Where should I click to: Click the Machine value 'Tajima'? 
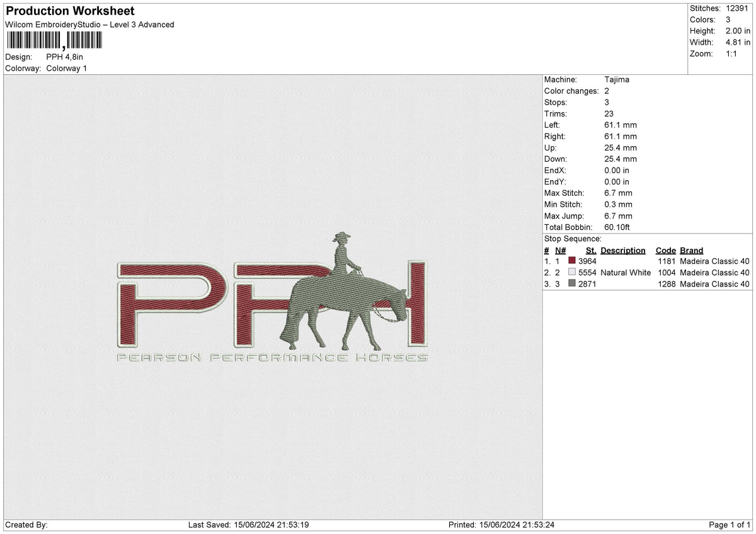617,80
